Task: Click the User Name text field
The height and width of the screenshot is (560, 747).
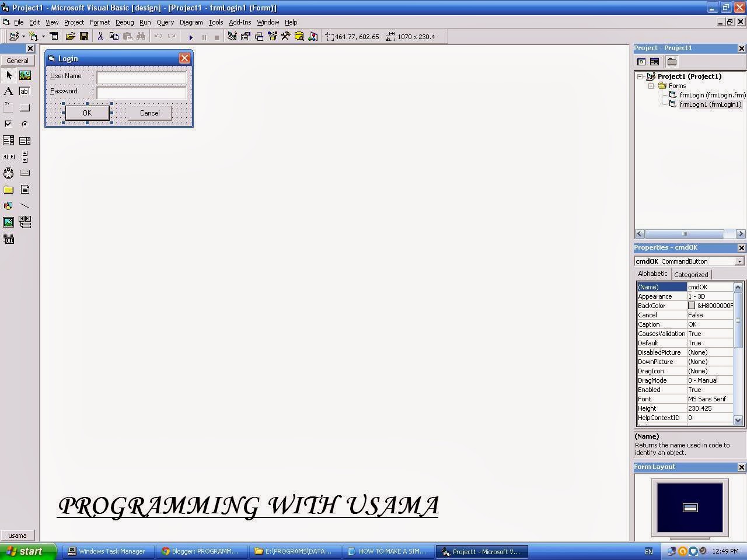Action: coord(141,77)
